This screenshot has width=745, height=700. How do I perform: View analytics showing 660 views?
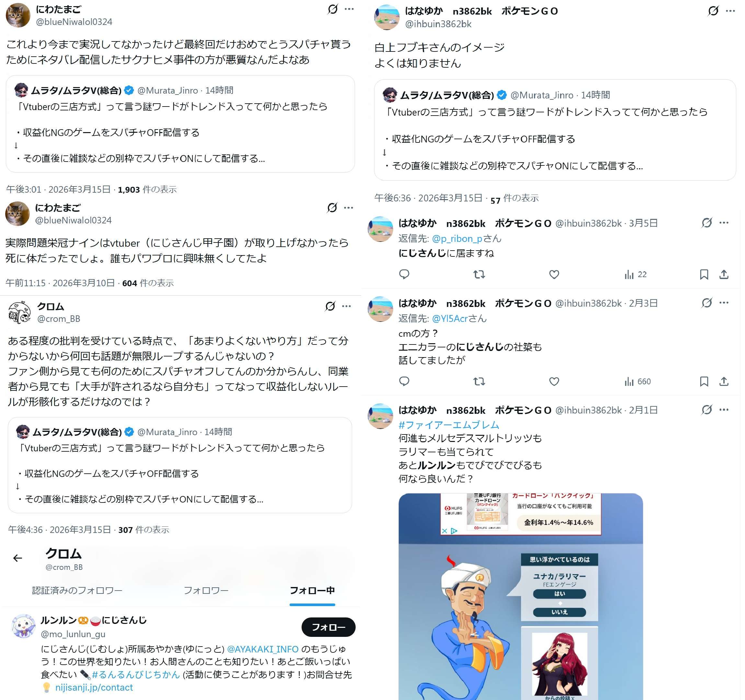click(x=637, y=381)
